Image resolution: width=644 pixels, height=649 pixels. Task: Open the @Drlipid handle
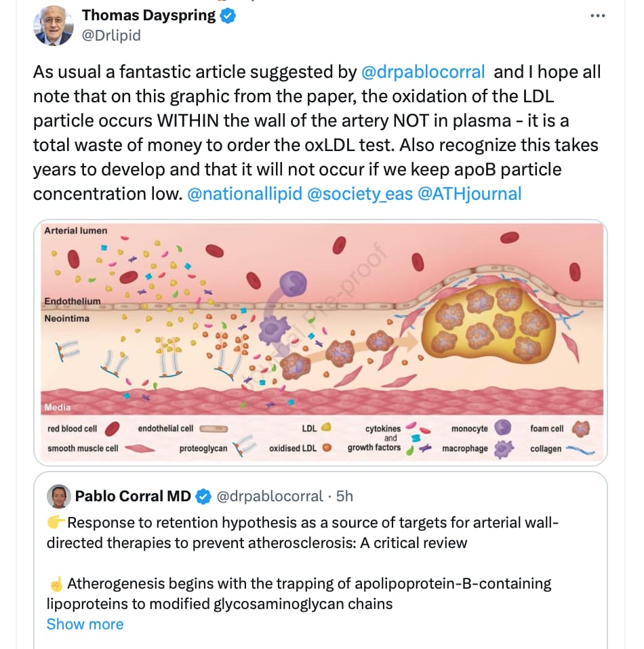click(x=111, y=35)
